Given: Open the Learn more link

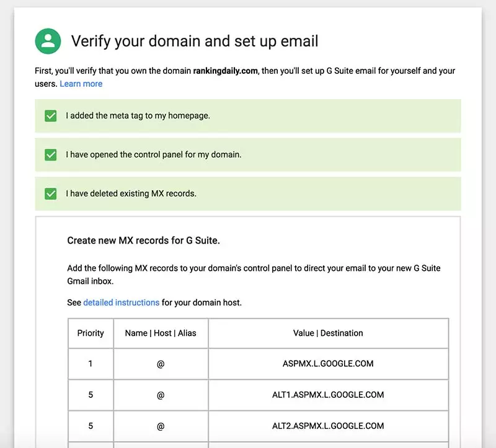Looking at the screenshot, I should click(x=81, y=84).
